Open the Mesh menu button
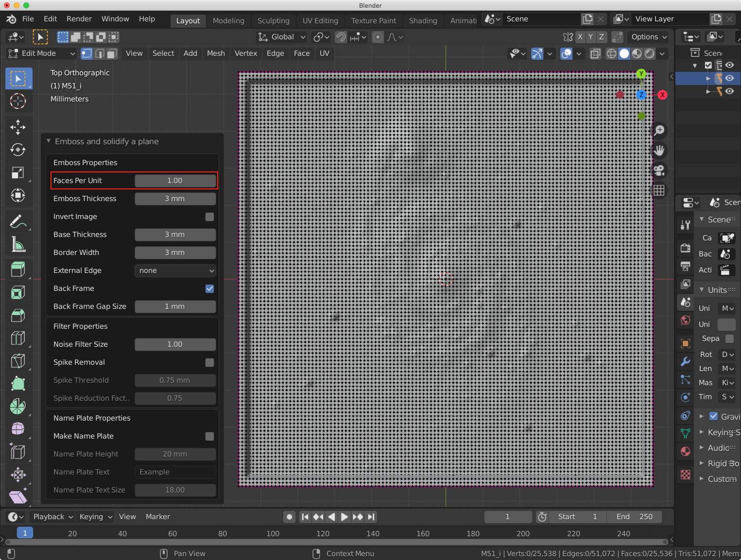This screenshot has height=560, width=741. 216,53
